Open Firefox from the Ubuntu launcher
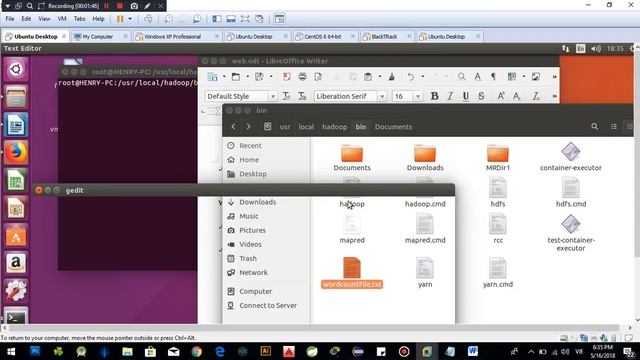Screen dimensions: 640x360 coord(16,152)
